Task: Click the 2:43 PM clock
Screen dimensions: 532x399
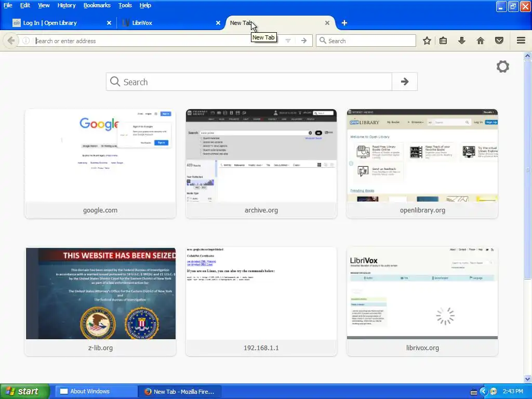Action: 513,391
